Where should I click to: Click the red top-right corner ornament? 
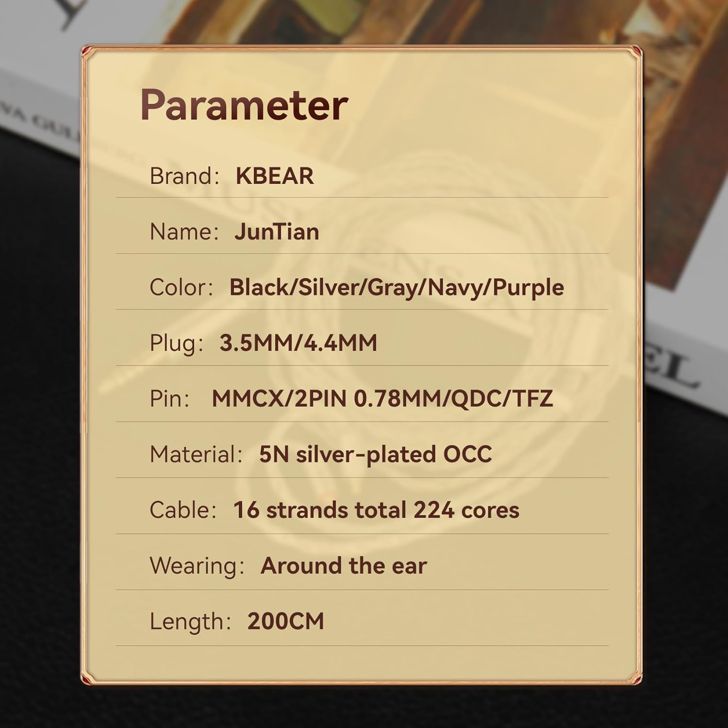click(637, 51)
